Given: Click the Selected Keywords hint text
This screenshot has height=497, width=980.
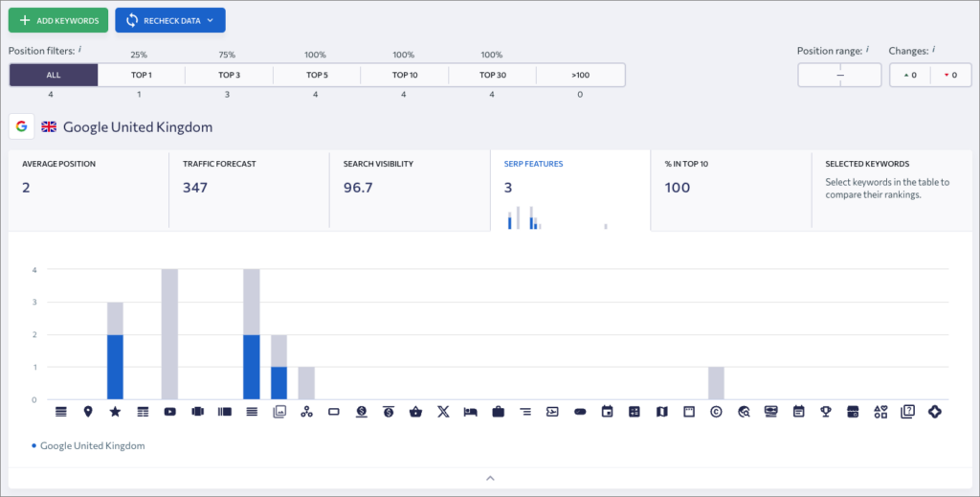Looking at the screenshot, I should (887, 189).
